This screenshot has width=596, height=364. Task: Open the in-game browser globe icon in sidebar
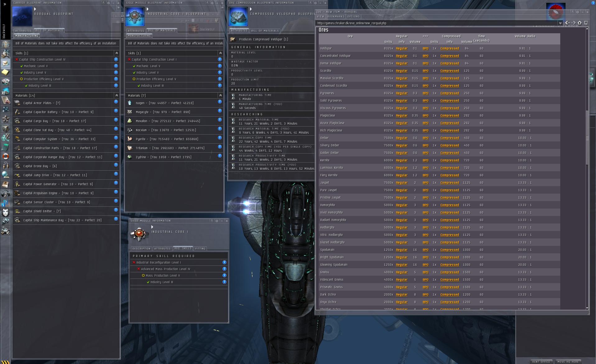click(x=5, y=175)
